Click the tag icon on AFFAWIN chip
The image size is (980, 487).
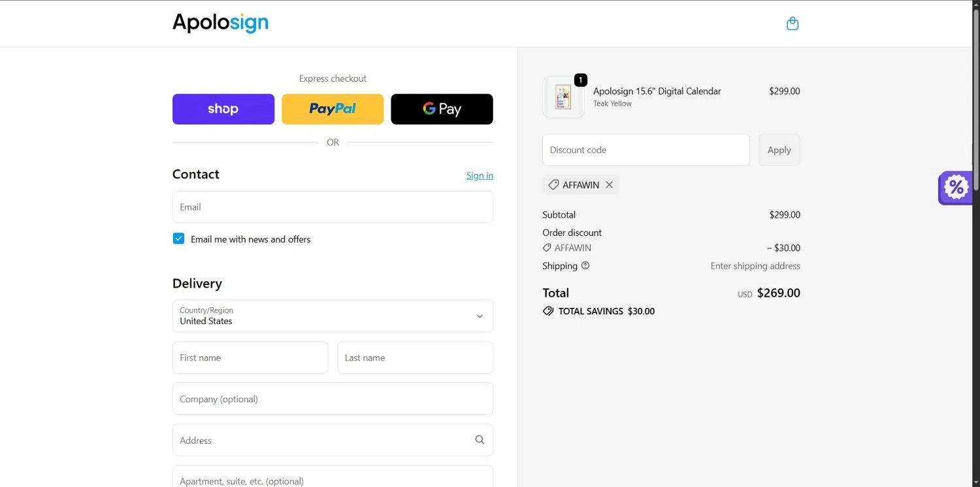[x=553, y=185]
